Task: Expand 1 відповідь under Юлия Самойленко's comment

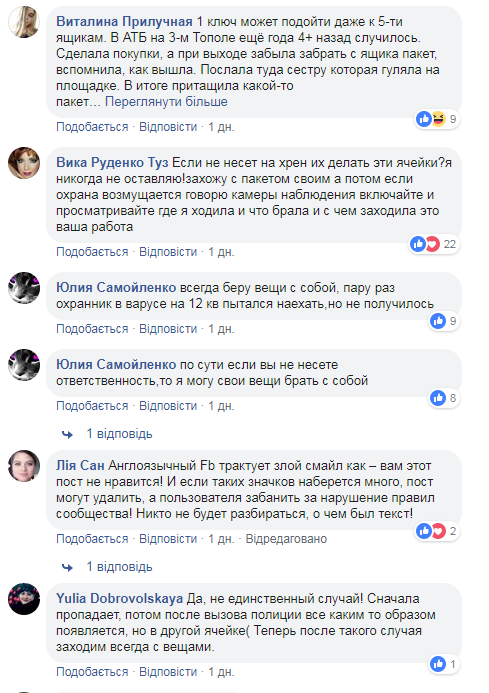Action: point(119,434)
